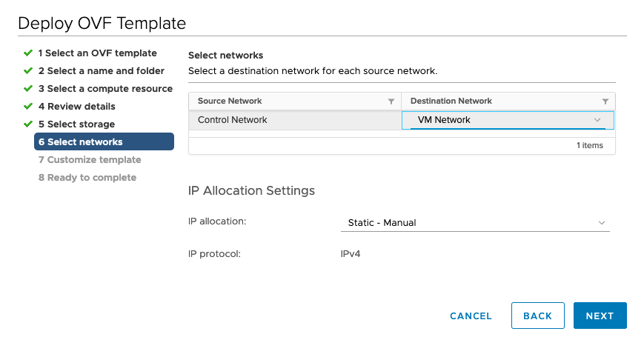Return to step 5 Select storage
This screenshot has height=337, width=644.
[76, 124]
